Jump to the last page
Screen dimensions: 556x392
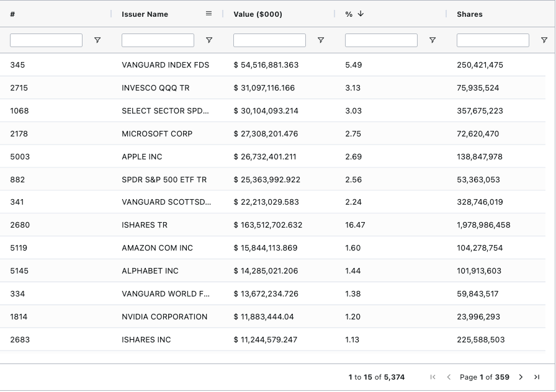click(x=537, y=377)
